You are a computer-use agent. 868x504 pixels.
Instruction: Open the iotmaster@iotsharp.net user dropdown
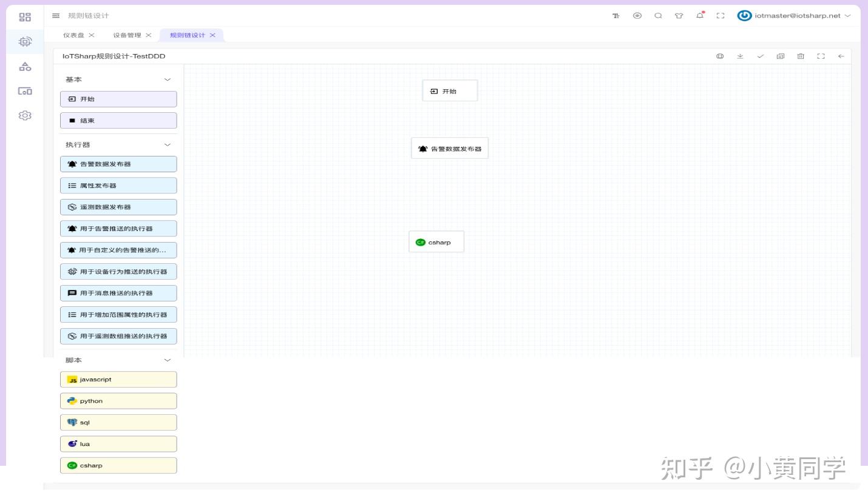point(795,16)
